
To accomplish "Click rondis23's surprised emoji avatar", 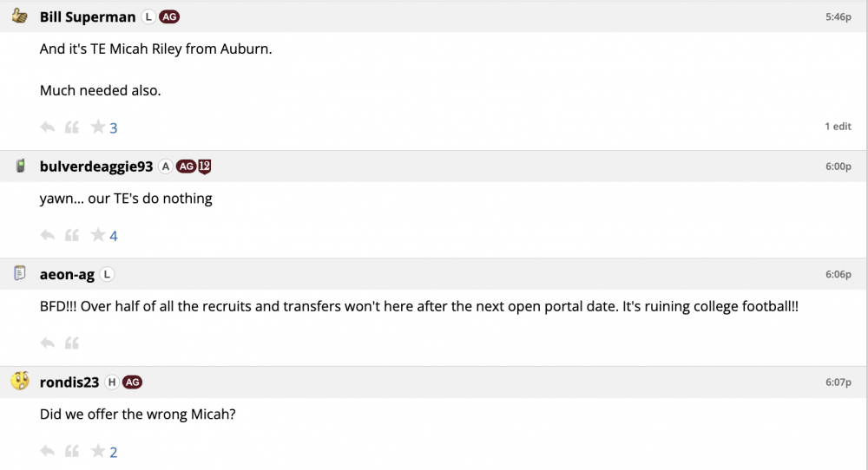I will tap(20, 382).
